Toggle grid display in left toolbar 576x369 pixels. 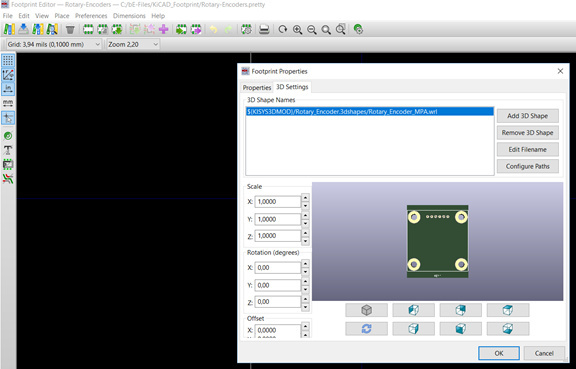click(x=8, y=61)
